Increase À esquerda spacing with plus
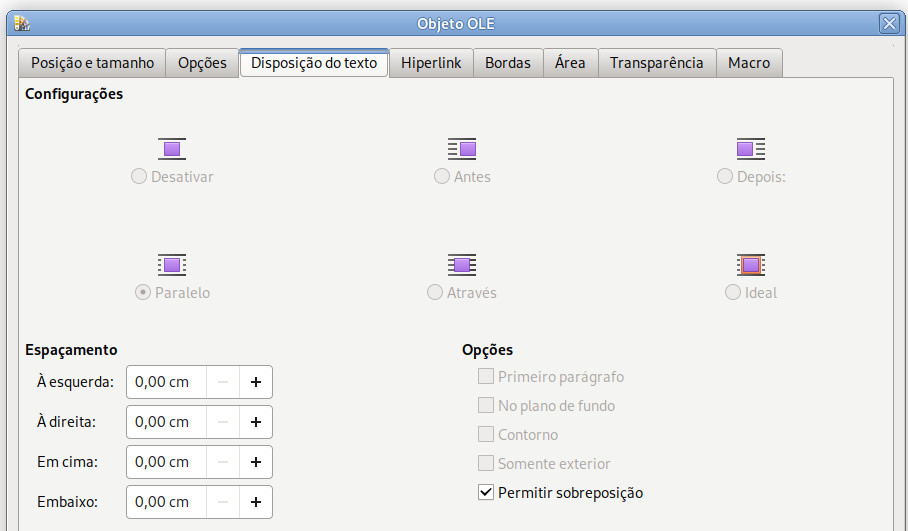908x531 pixels. [255, 382]
